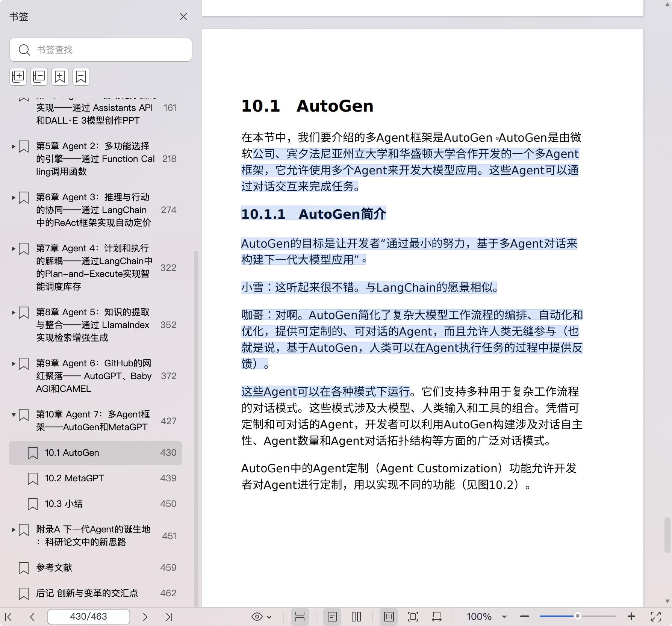Click the zoom slider handle
This screenshot has width=672, height=626.
pos(578,616)
